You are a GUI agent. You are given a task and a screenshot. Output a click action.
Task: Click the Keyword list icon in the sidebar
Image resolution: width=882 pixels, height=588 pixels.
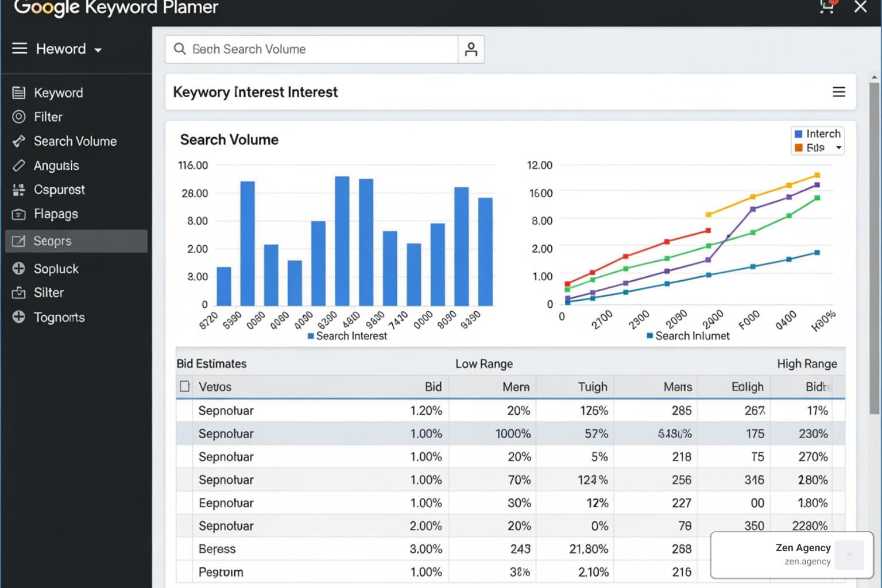[x=19, y=92]
